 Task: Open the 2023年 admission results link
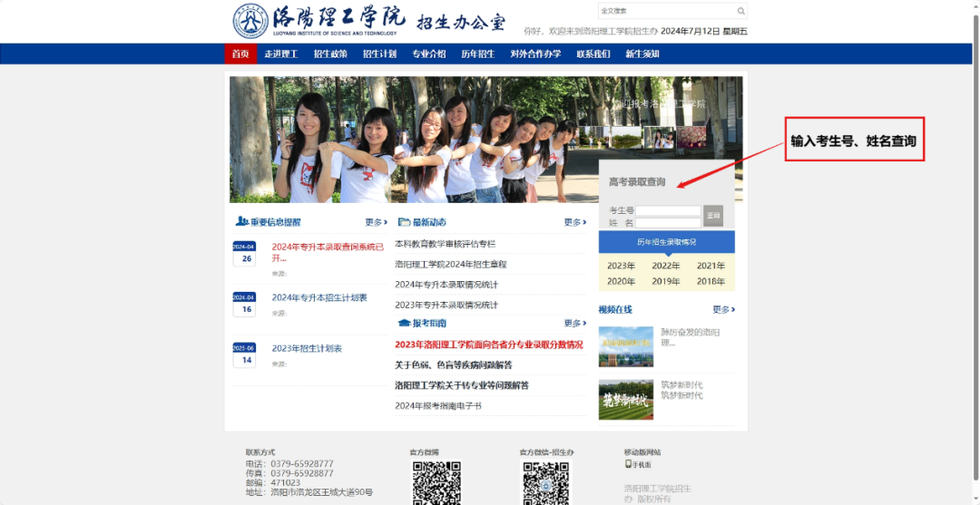point(622,266)
